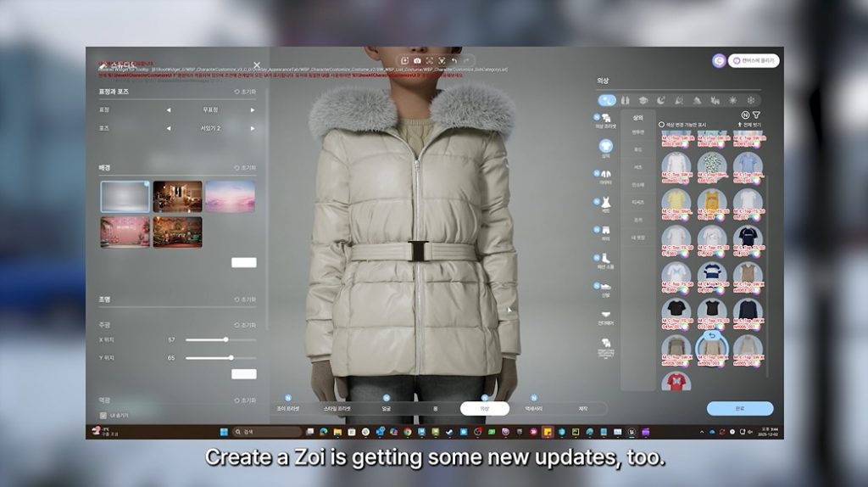Open the shoes sneaker category icon

[605, 287]
